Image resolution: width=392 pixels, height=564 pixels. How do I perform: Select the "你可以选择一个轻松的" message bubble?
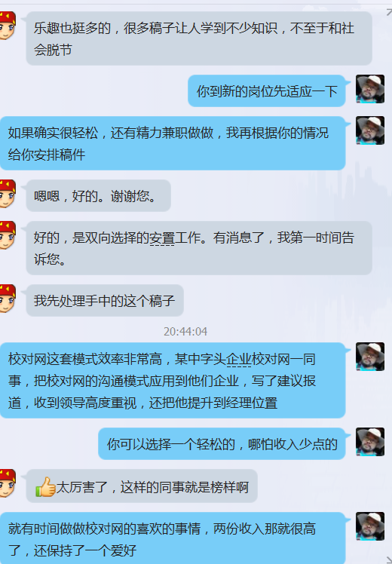pyautogui.click(x=222, y=443)
